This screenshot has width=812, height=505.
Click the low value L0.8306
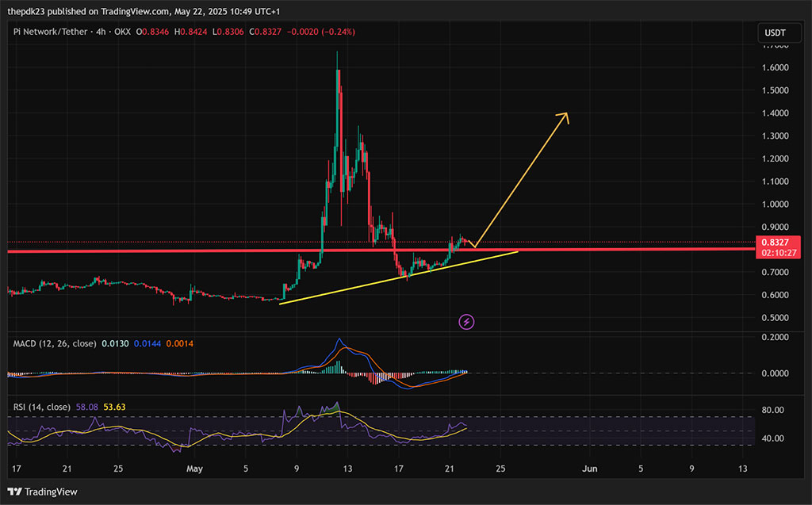tap(228, 32)
